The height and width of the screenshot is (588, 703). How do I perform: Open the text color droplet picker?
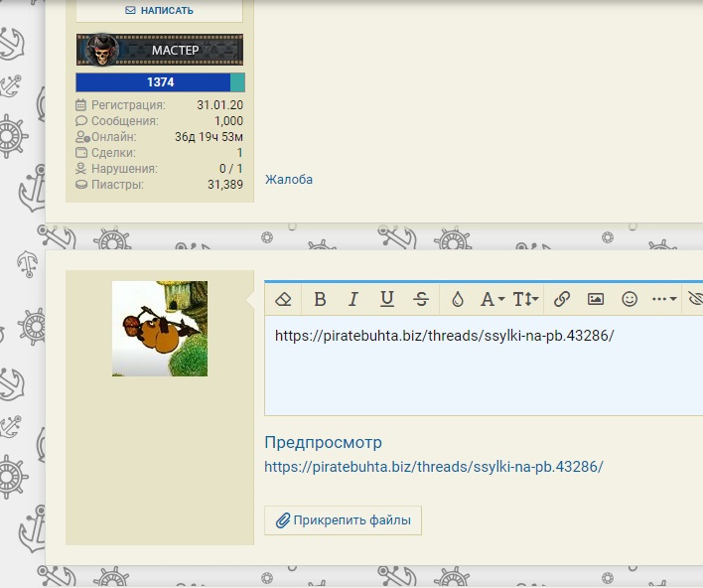tap(458, 299)
